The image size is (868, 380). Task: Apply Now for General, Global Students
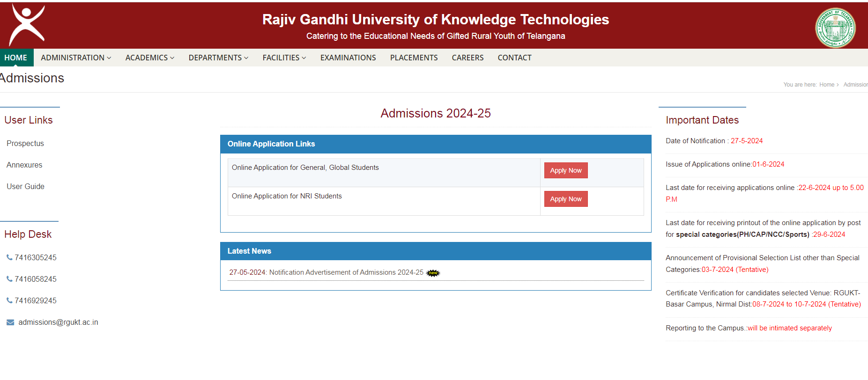pyautogui.click(x=566, y=170)
